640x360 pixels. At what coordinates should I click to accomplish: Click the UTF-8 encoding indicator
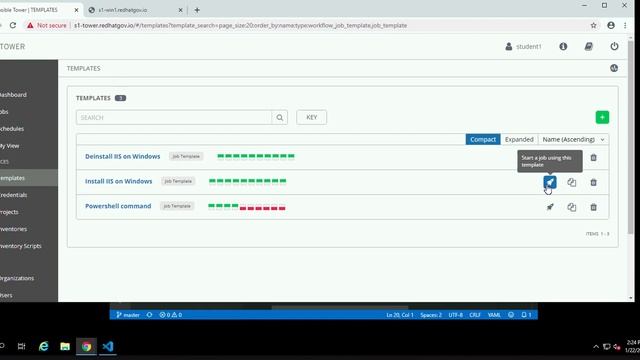[x=456, y=315]
